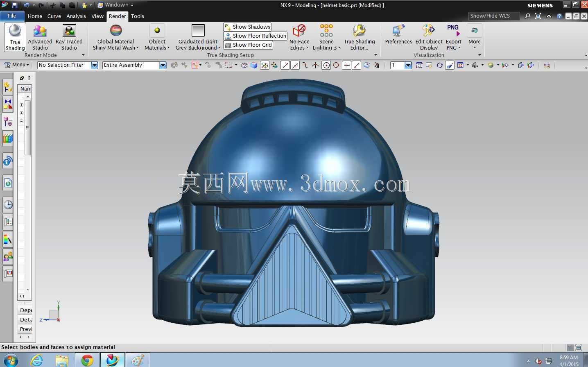Screen dimensions: 588x367
Task: Click the Command Finder search icon
Action: click(527, 16)
